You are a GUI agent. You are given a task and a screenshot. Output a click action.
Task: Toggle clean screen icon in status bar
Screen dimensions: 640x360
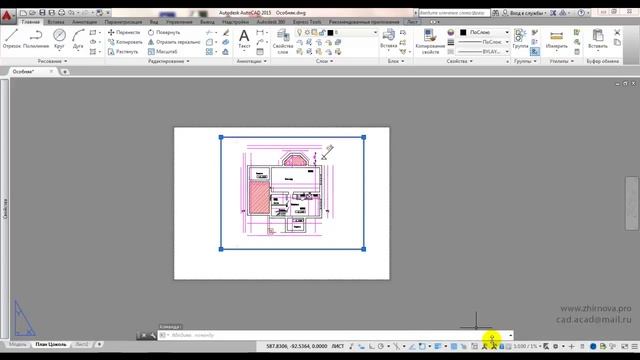pos(624,346)
